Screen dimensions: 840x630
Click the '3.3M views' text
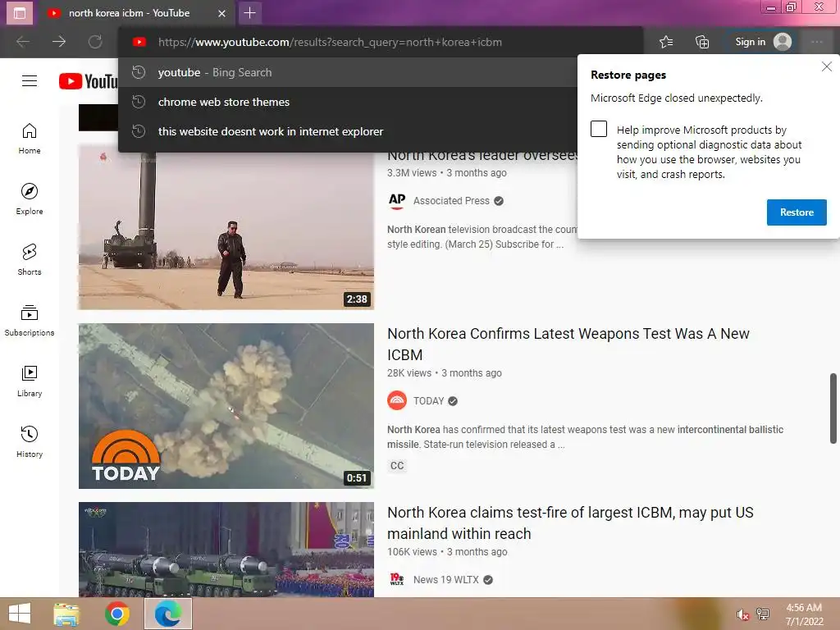click(x=412, y=172)
